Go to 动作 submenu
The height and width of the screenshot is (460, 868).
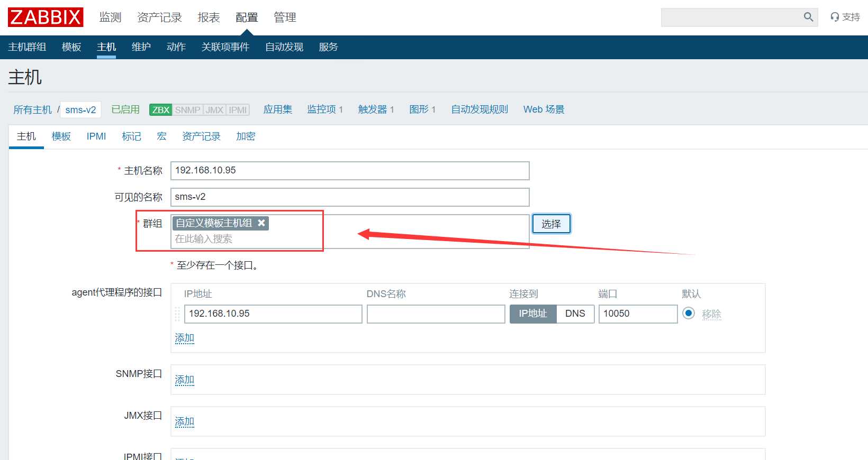point(176,47)
